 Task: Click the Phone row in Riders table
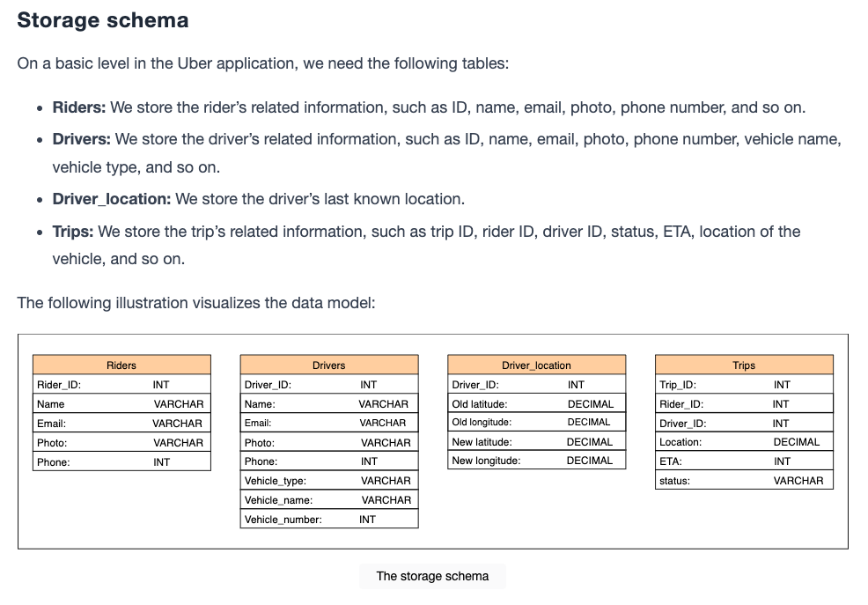click(x=121, y=461)
